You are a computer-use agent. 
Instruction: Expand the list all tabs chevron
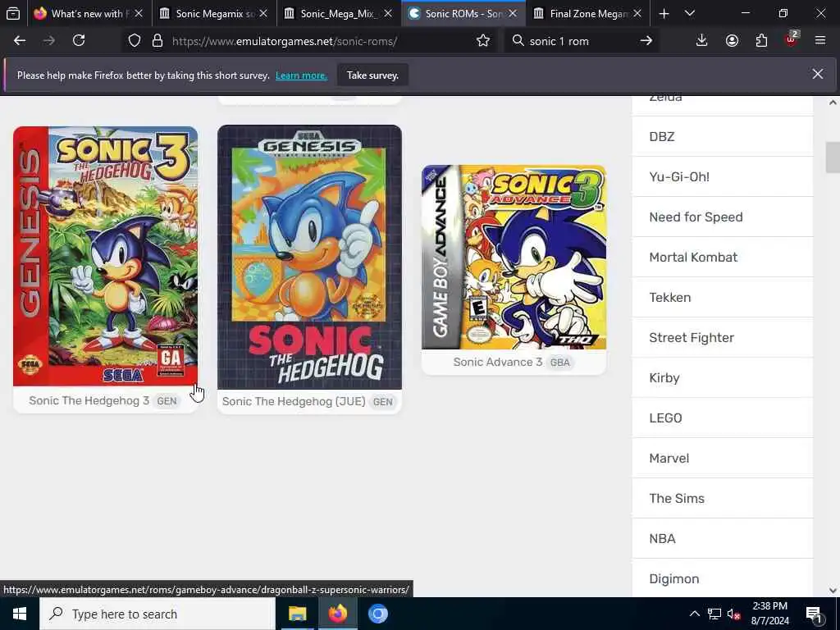click(690, 14)
